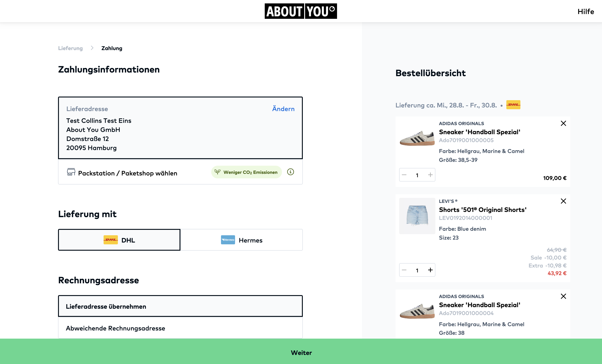Select Hermes as delivery carrier
The height and width of the screenshot is (364, 602).
(x=241, y=240)
